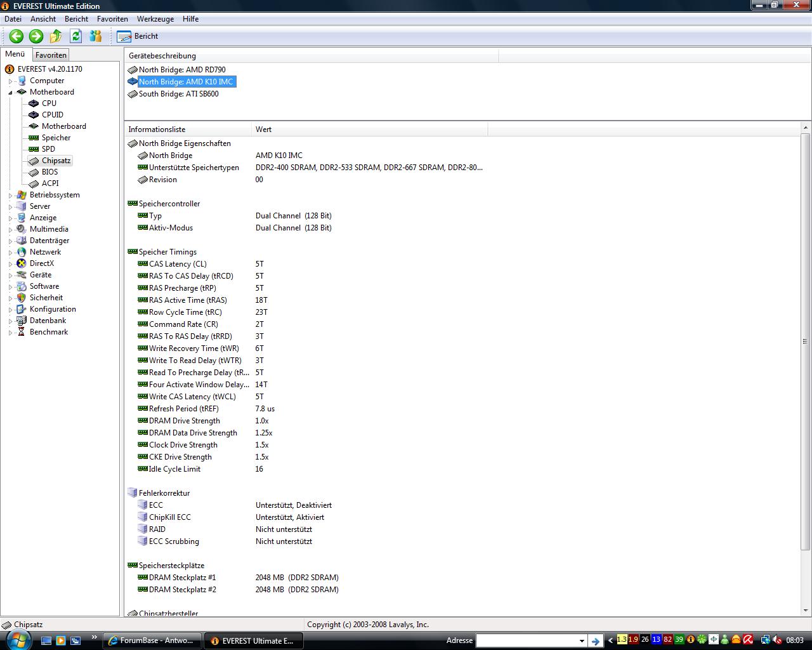The image size is (812, 650).
Task: Open the Hilfe menu
Action: (190, 19)
